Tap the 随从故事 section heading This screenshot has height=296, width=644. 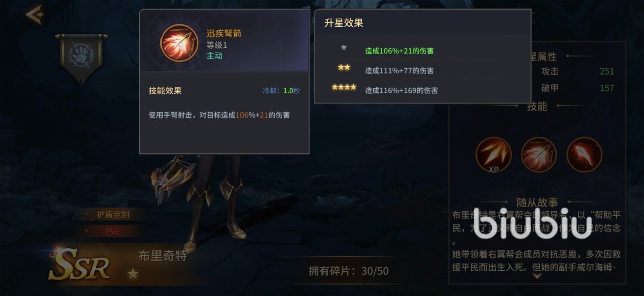(537, 202)
